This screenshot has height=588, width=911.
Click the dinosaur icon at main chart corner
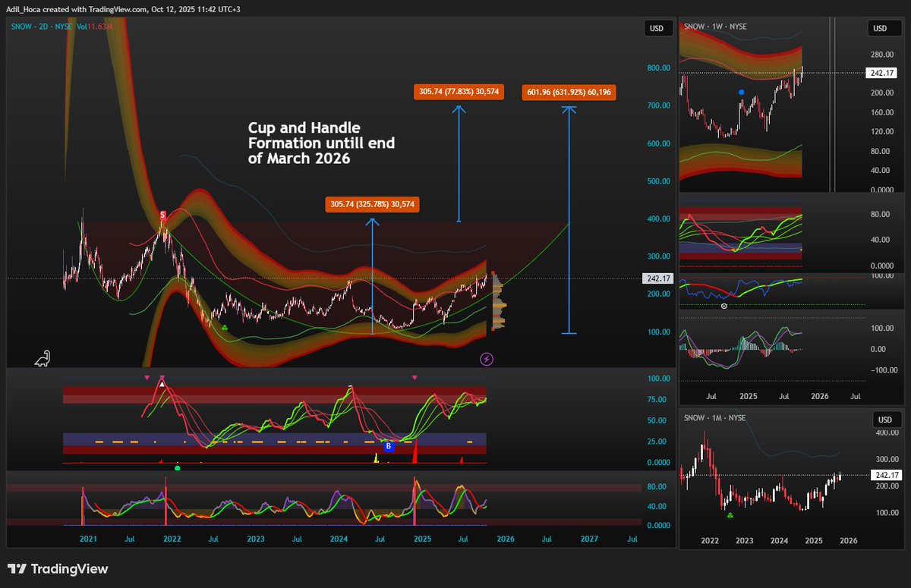point(43,357)
